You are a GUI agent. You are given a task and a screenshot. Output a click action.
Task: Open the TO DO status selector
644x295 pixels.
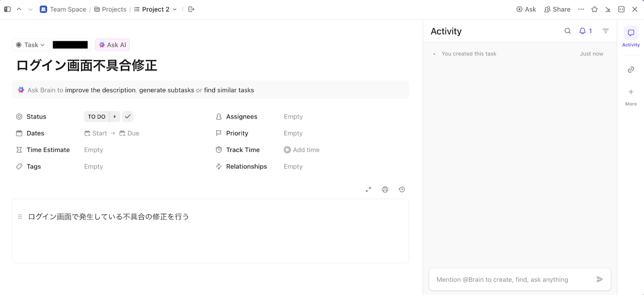[x=97, y=117]
